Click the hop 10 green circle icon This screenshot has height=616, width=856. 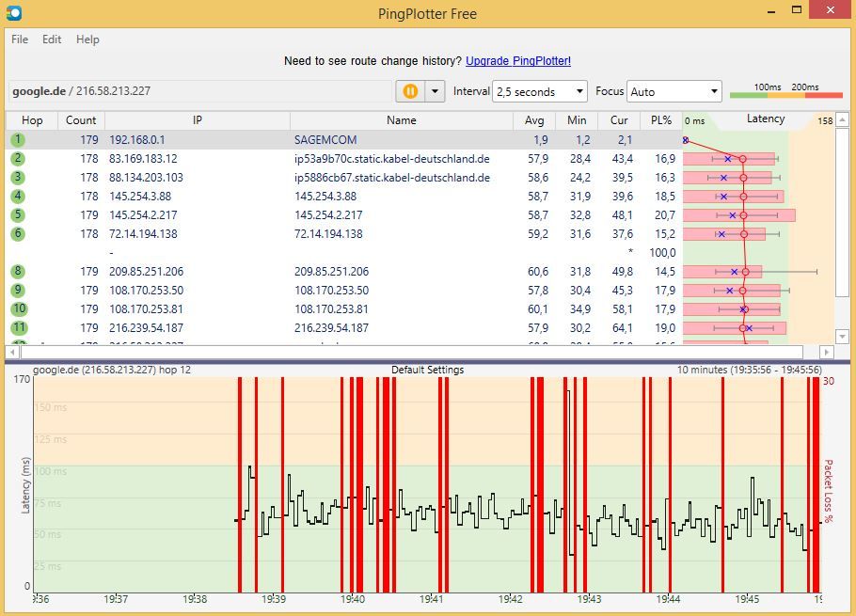(18, 308)
